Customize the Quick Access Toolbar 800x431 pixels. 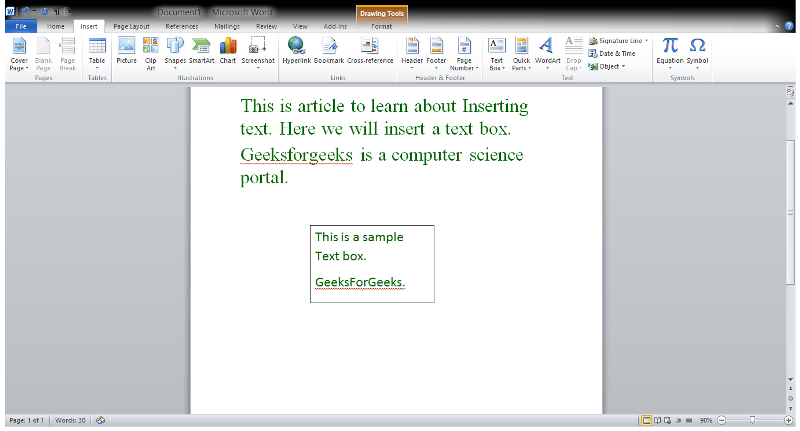(x=70, y=11)
